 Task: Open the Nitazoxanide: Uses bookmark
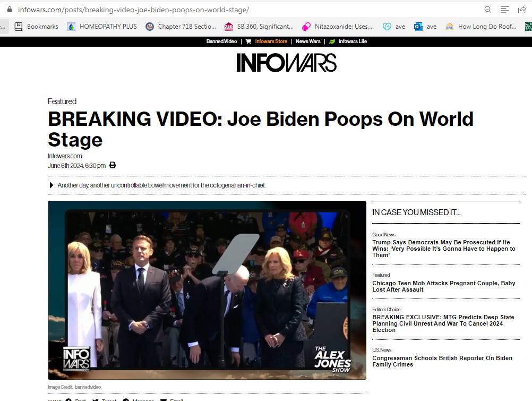tap(338, 27)
